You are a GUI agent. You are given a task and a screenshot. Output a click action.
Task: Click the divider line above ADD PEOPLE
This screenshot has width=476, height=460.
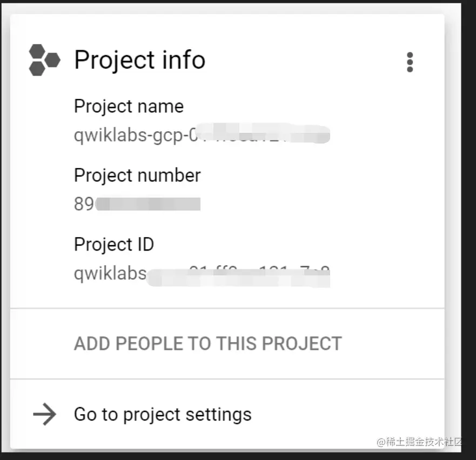[227, 308]
